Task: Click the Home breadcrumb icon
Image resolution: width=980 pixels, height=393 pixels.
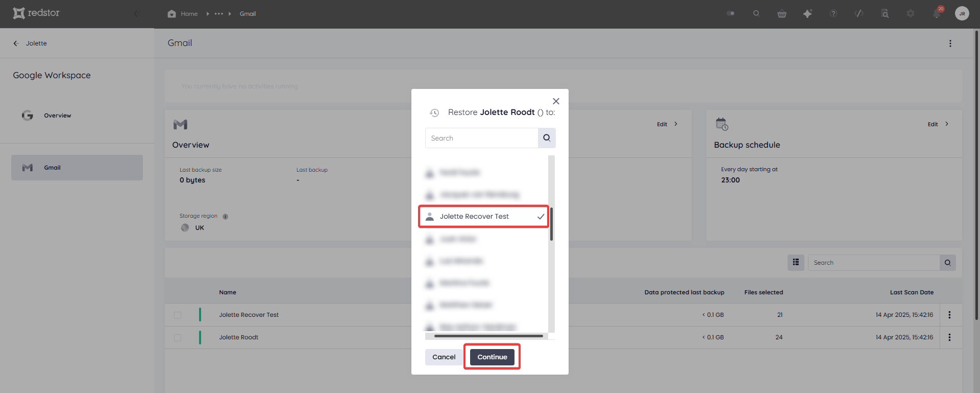Action: click(x=171, y=14)
